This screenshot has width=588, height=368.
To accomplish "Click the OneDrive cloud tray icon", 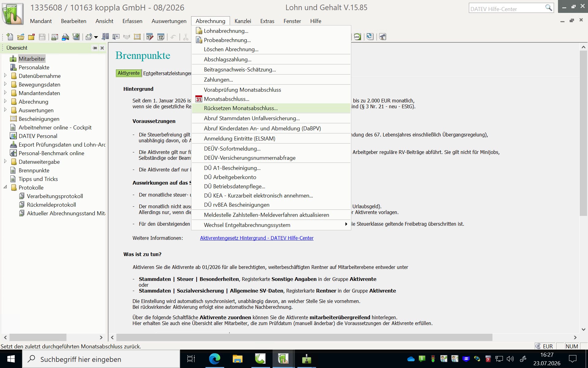I will coord(411,359).
